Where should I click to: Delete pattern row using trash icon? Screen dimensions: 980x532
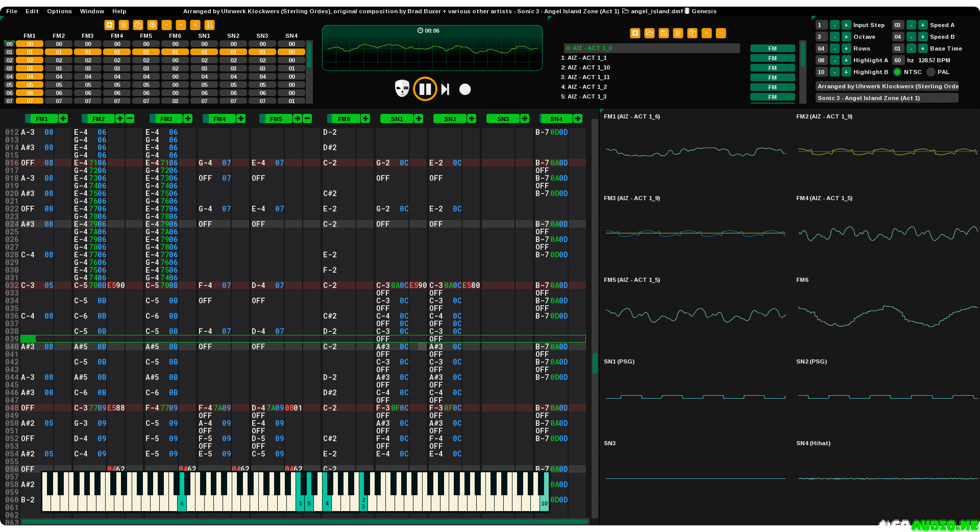click(124, 25)
